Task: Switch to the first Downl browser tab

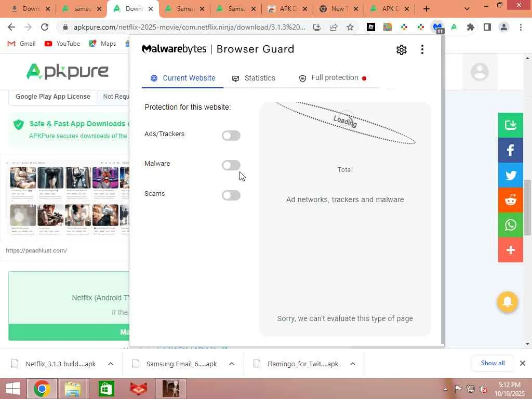Action: click(x=30, y=9)
